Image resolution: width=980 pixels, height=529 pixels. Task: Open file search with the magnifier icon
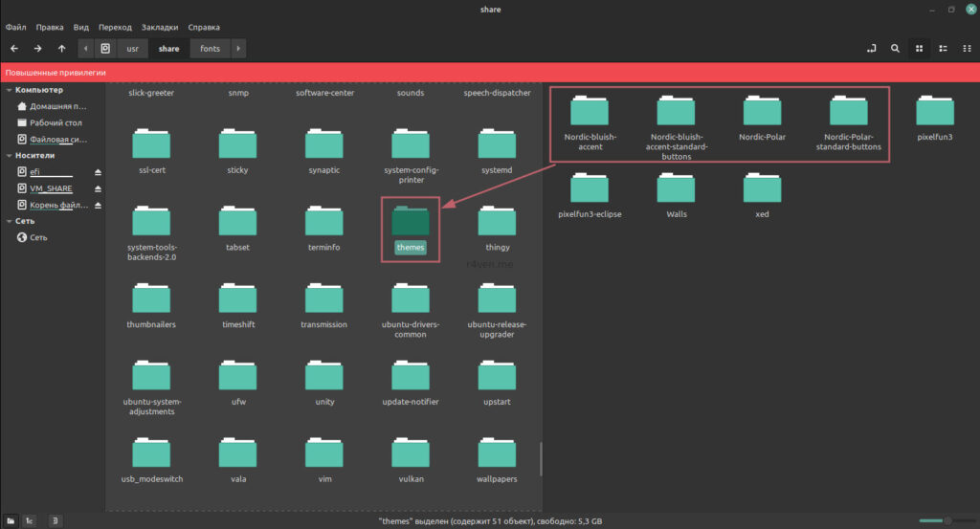[895, 48]
